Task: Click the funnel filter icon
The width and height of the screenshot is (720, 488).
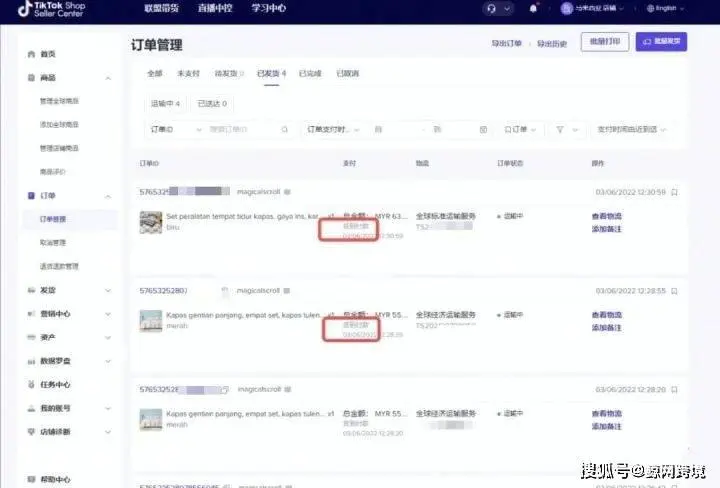Action: tap(560, 130)
